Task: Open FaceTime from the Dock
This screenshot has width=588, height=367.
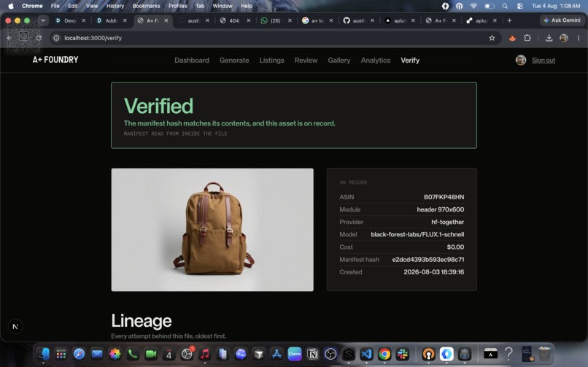Action: point(151,354)
